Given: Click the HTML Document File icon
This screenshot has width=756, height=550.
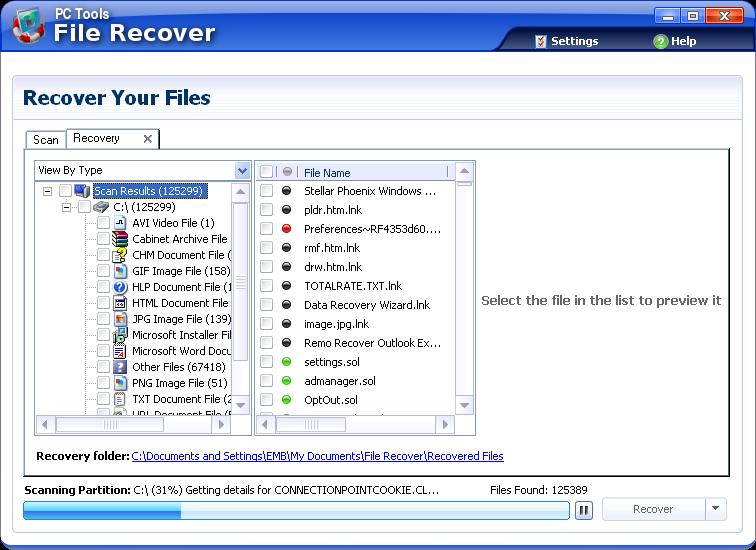Looking at the screenshot, I should coord(120,303).
